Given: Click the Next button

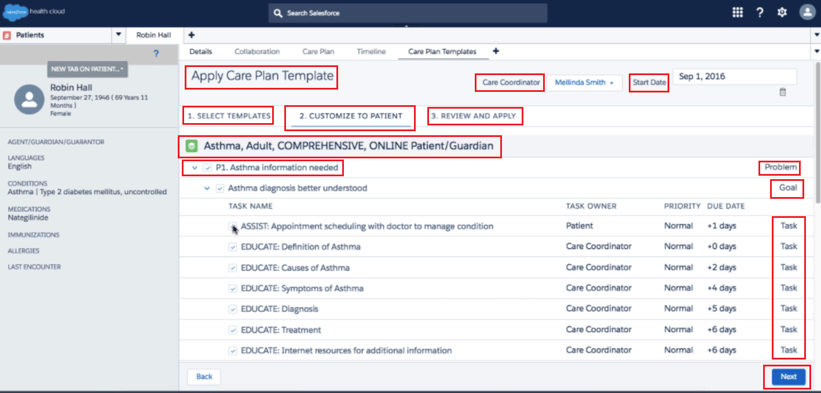Looking at the screenshot, I should (x=789, y=376).
